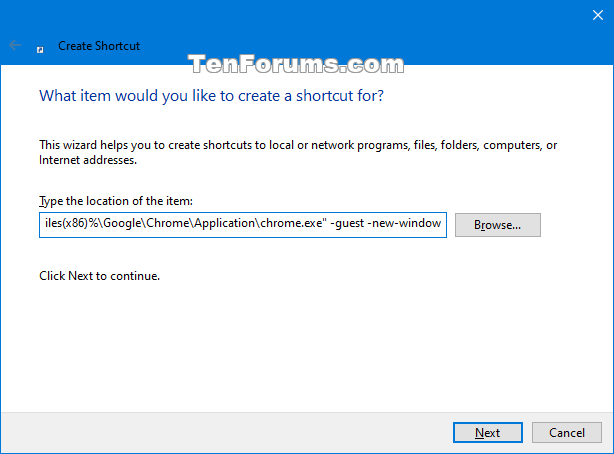Screen dimensions: 614x454
Task: Close the wizard with the X button
Action: [x=598, y=15]
